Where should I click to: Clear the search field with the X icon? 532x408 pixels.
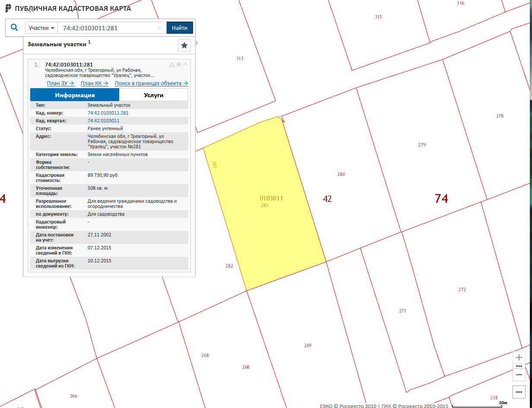[159, 28]
